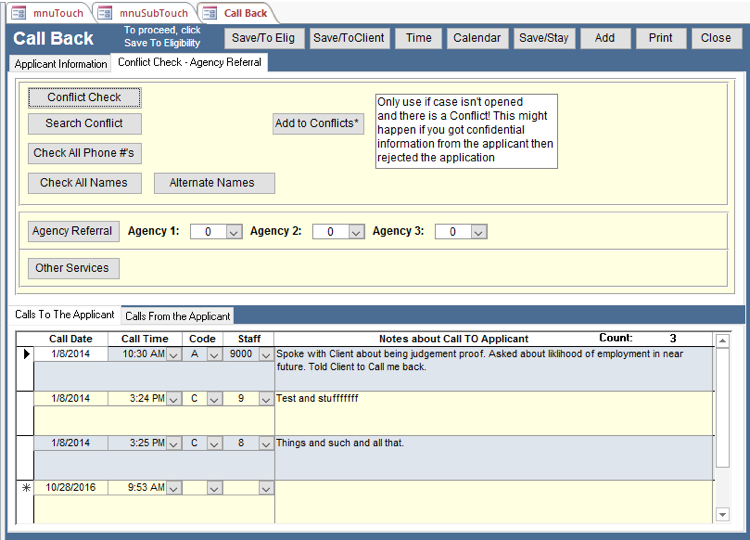Screen dimensions: 750x540
Task: Click the Save/To Elig button
Action: (x=262, y=38)
